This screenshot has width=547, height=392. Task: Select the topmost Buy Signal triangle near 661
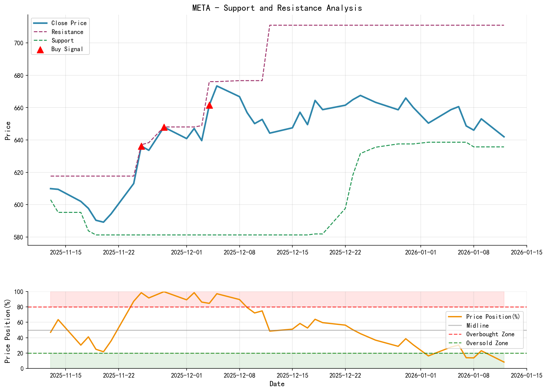[209, 106]
